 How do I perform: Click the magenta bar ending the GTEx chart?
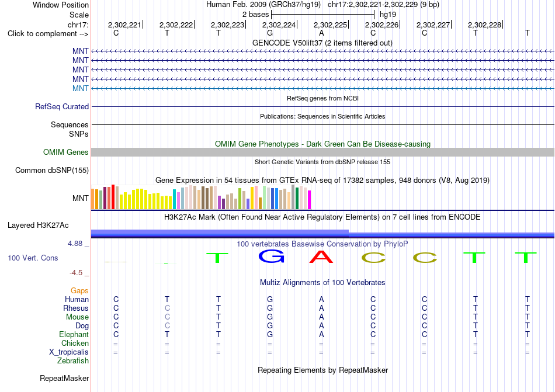(x=310, y=200)
